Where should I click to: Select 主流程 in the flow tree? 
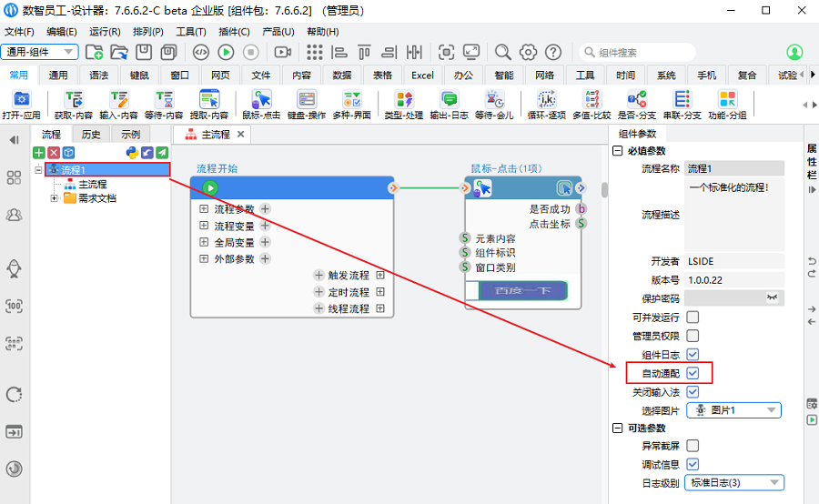click(91, 185)
